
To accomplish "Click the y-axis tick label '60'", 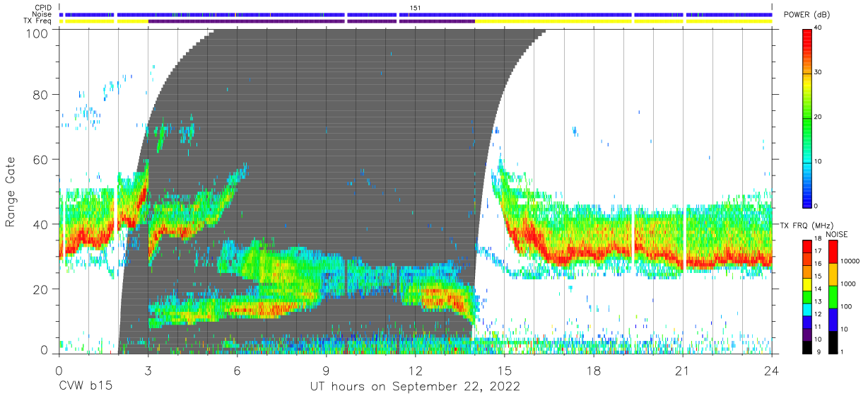I will 41,160.
